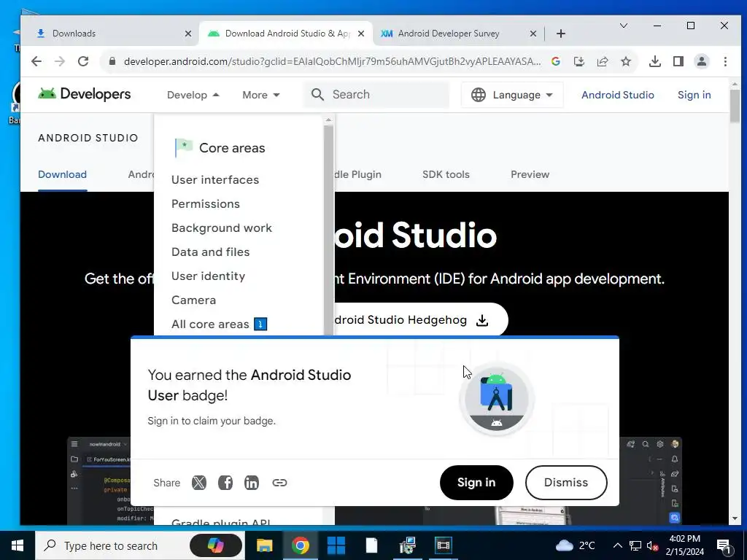Click the Android Developers logo

click(x=85, y=94)
